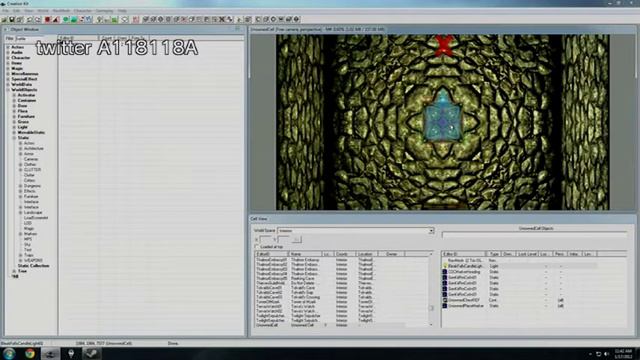Expand the Character category node
Screen dimensions: 640x360
[8, 58]
